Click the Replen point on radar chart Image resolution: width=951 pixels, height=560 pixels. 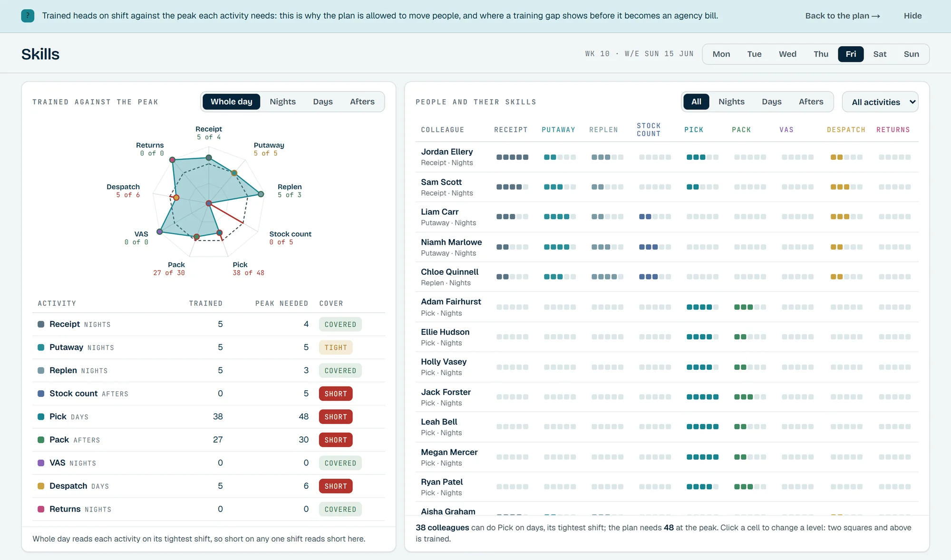coord(261,194)
